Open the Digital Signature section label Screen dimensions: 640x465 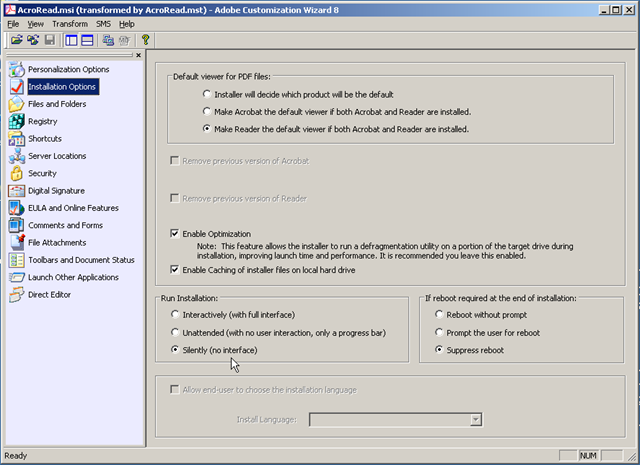[x=56, y=191]
